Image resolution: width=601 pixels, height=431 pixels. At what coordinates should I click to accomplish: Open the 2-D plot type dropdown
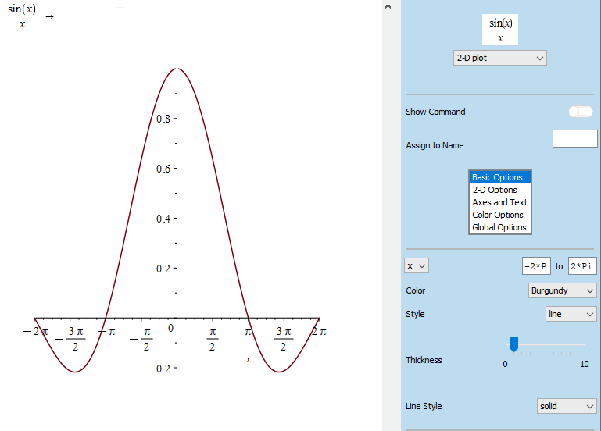pos(500,58)
